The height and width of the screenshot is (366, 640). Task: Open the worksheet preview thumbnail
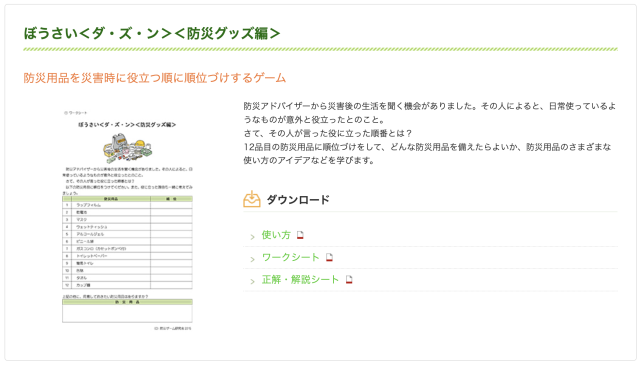(127, 220)
